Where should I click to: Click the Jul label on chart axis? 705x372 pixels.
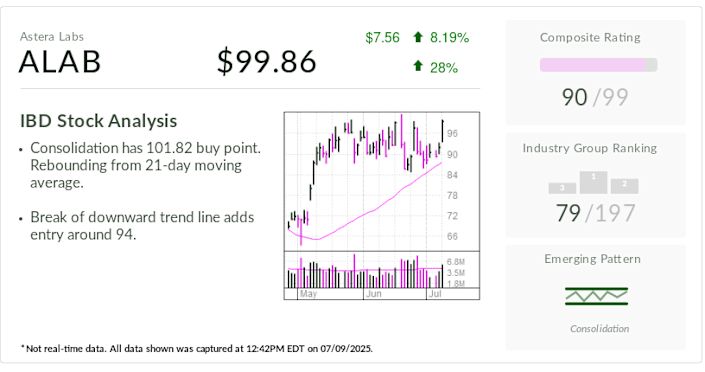point(435,294)
